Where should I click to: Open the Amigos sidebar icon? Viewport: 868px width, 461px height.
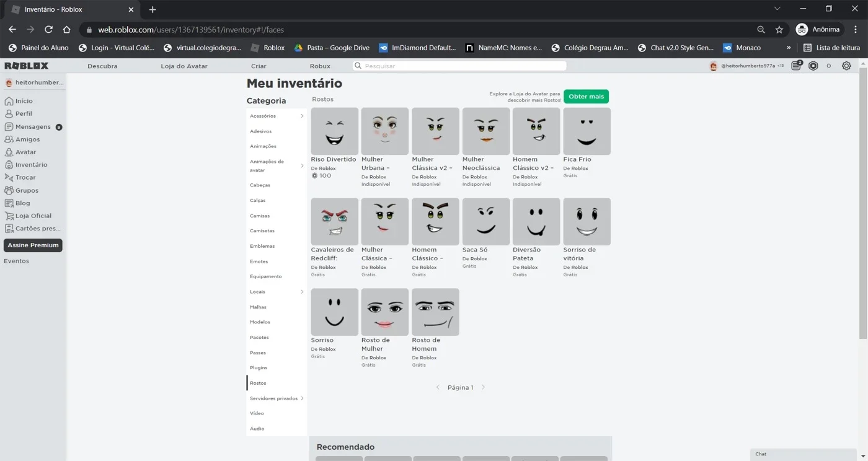point(9,139)
